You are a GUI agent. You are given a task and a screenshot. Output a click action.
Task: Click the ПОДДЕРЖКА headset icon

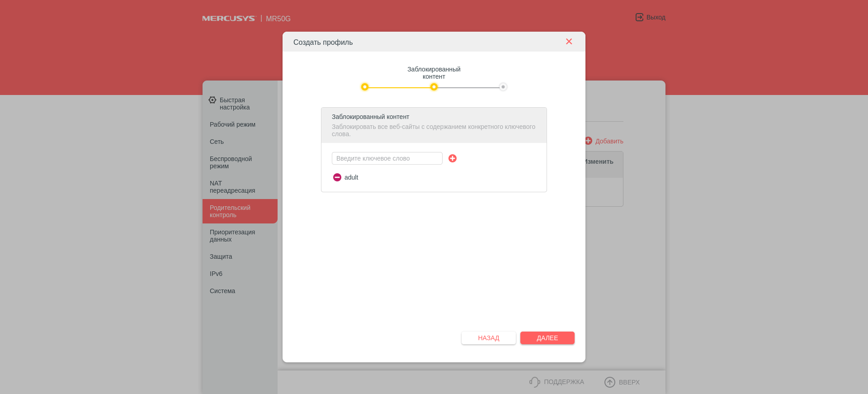[534, 382]
